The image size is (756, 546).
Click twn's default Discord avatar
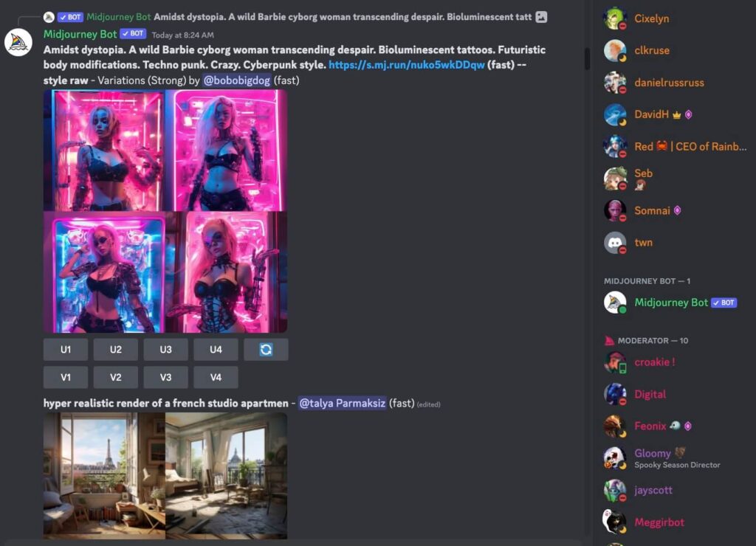pyautogui.click(x=615, y=242)
